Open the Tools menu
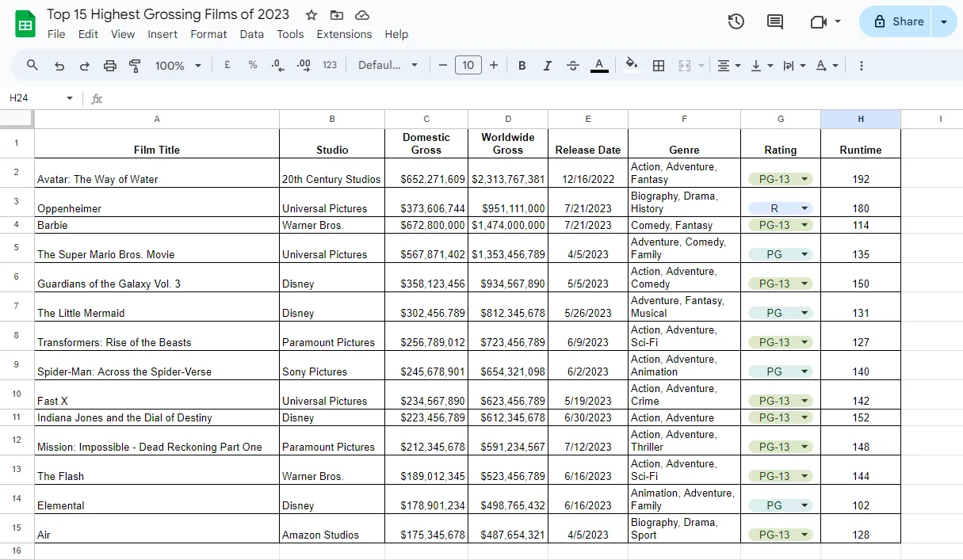Viewport: 963px width, 560px height. click(x=290, y=34)
